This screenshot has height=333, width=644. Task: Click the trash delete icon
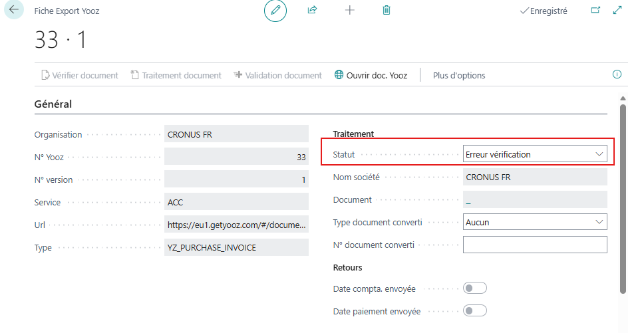click(x=387, y=11)
